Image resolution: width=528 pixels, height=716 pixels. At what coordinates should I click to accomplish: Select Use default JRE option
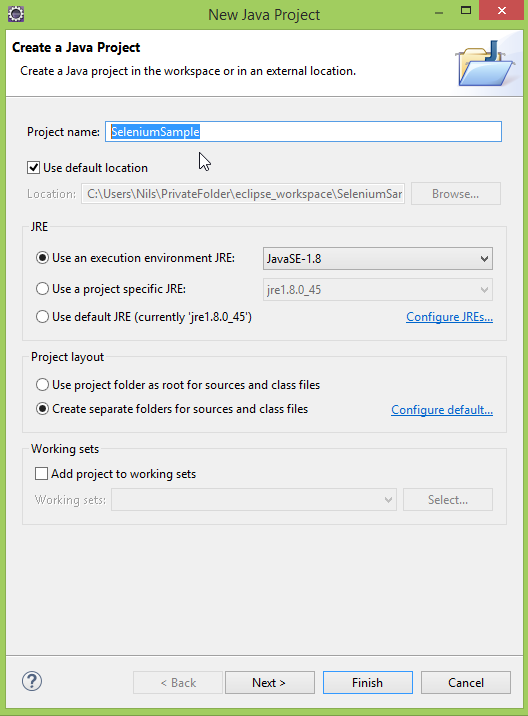[42, 316]
